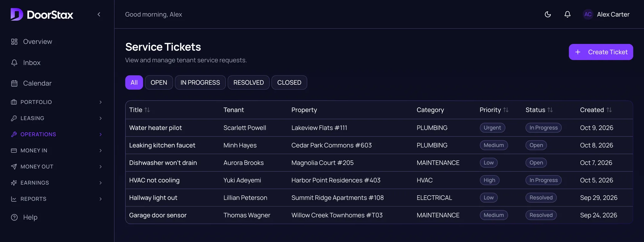Filter tickets by CLOSED tab
Screen dimensions: 644x242
289,83
